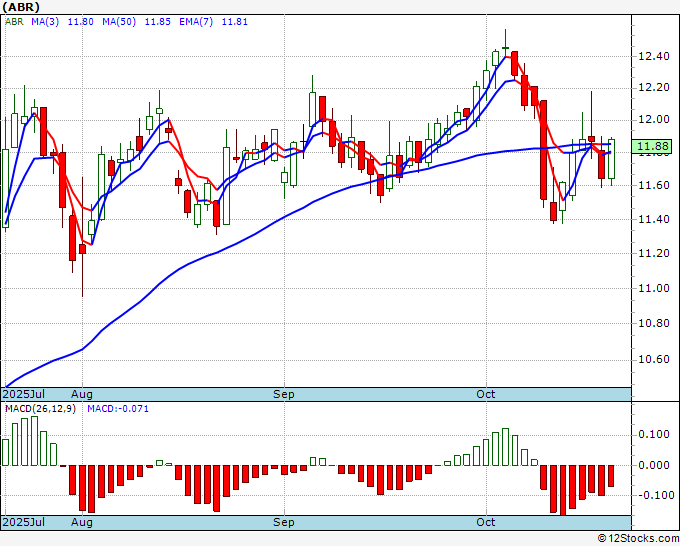Click the Oct label on MACD axis
Screen dimensions: 680x546
[485, 522]
